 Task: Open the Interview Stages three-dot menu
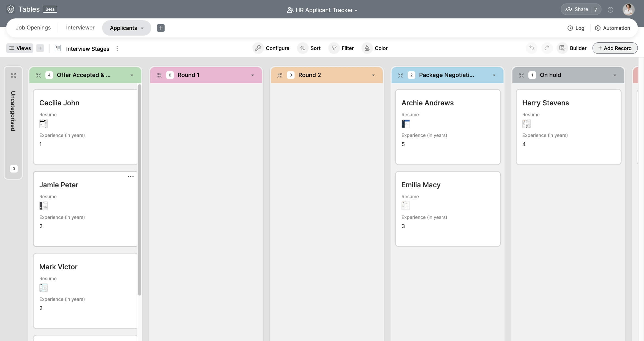[117, 49]
